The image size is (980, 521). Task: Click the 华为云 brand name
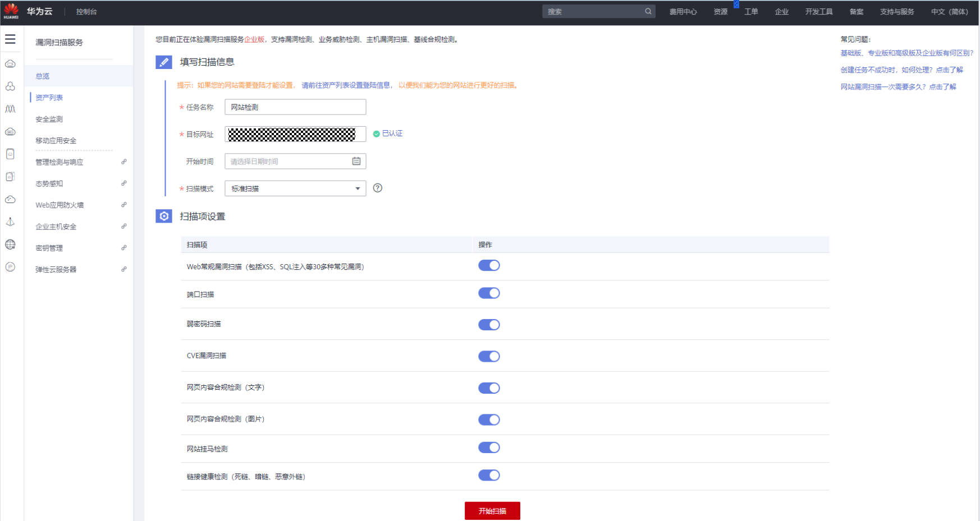[39, 11]
